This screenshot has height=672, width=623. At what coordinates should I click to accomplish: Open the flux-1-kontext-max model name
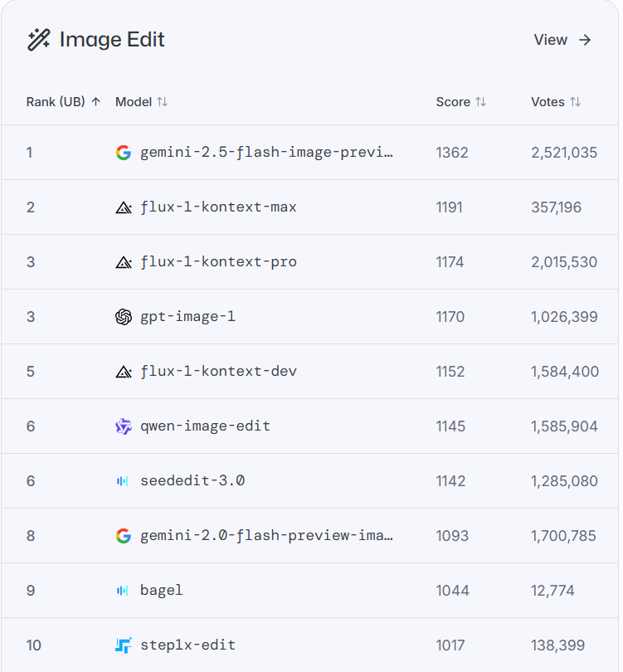click(x=218, y=207)
